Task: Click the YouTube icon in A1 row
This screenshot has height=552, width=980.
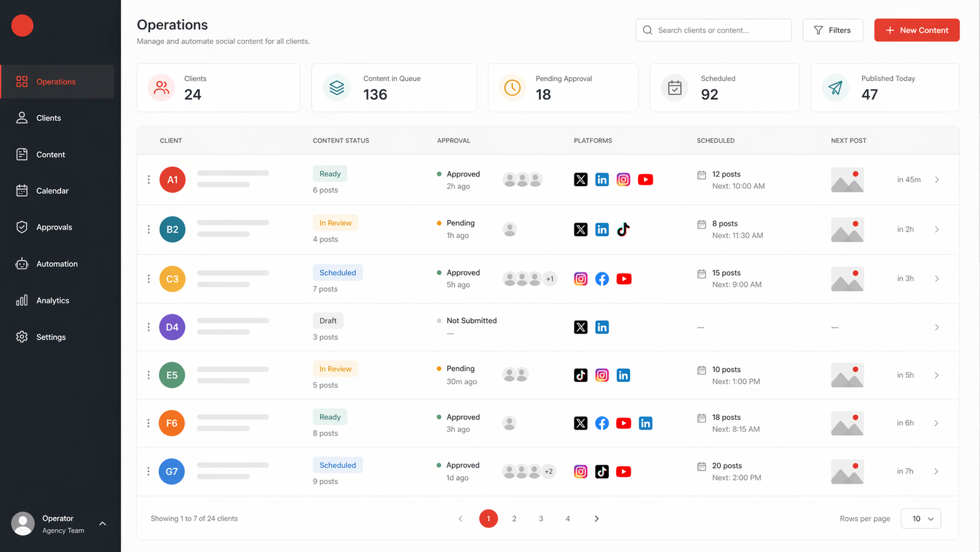Action: coord(645,180)
